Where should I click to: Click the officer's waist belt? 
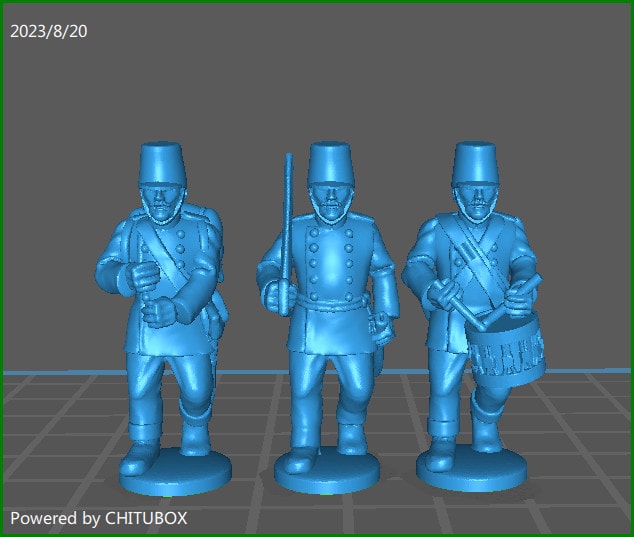330,299
